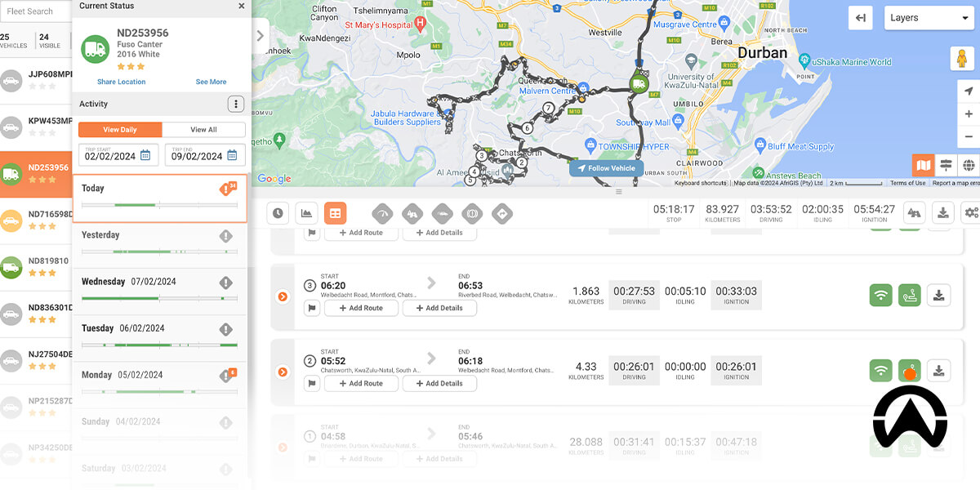Switch to the View All tab
This screenshot has width=980, height=490.
(203, 129)
